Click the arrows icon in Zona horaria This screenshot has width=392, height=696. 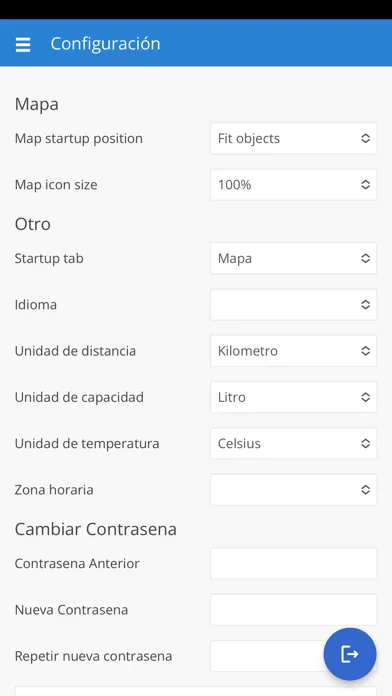[365, 490]
